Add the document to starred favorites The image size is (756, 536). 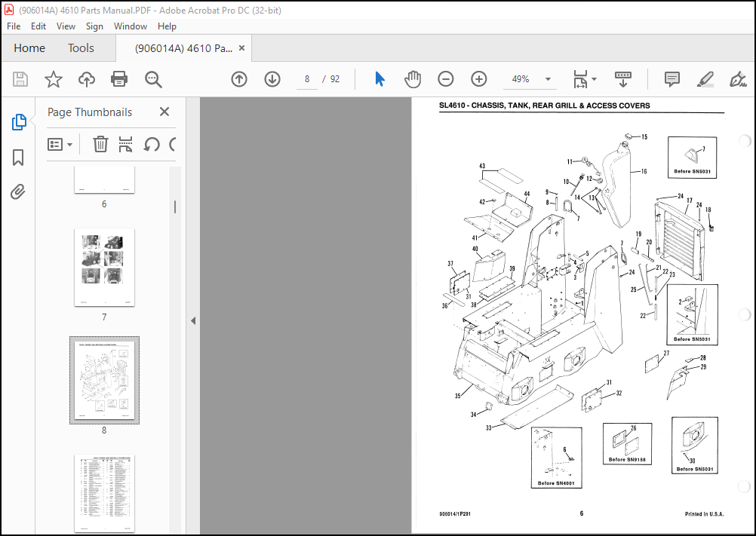[x=53, y=79]
